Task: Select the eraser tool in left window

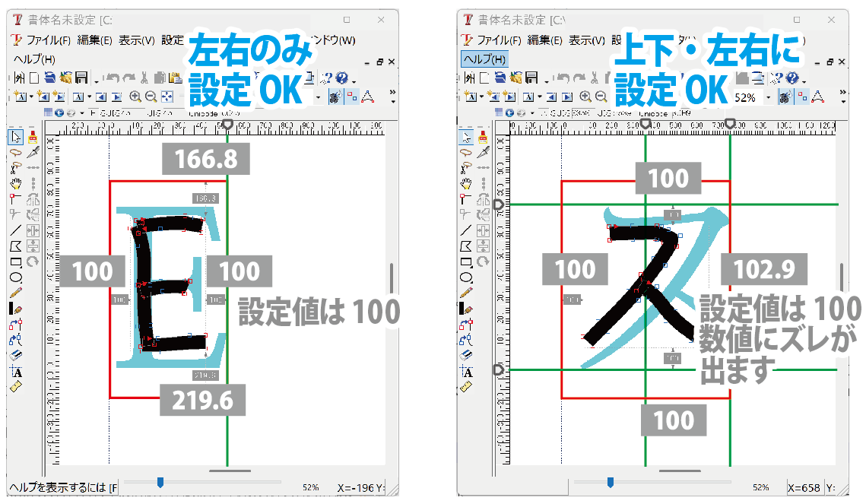Action: [x=17, y=356]
